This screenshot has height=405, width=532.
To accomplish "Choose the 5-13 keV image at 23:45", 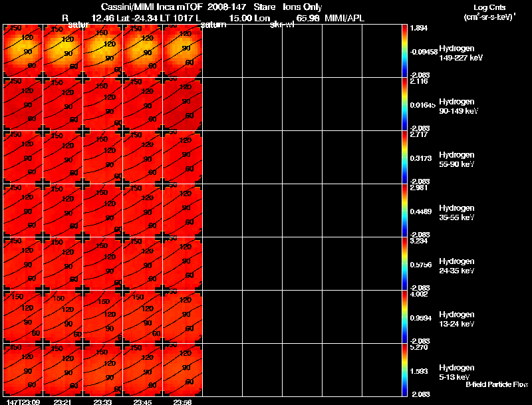I will point(142,370).
